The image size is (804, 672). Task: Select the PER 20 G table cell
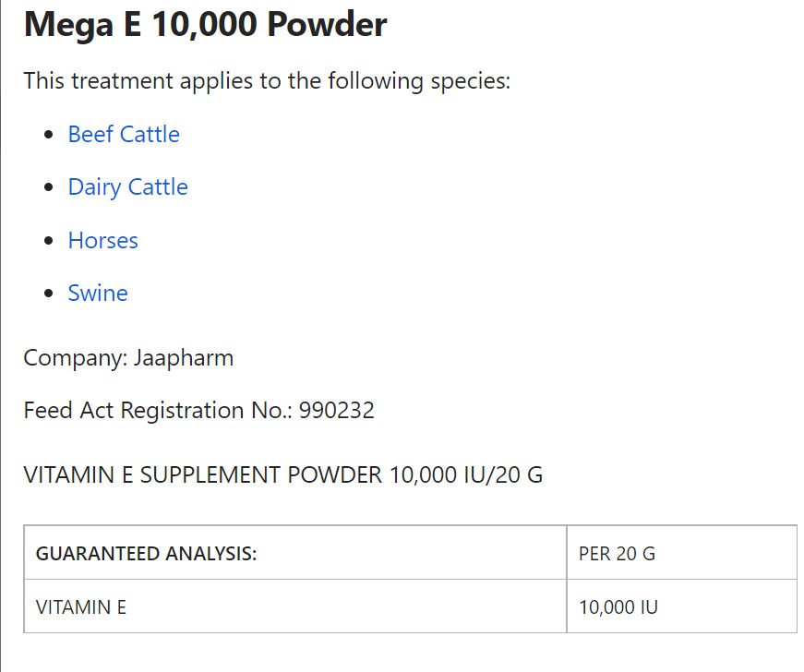pos(617,554)
